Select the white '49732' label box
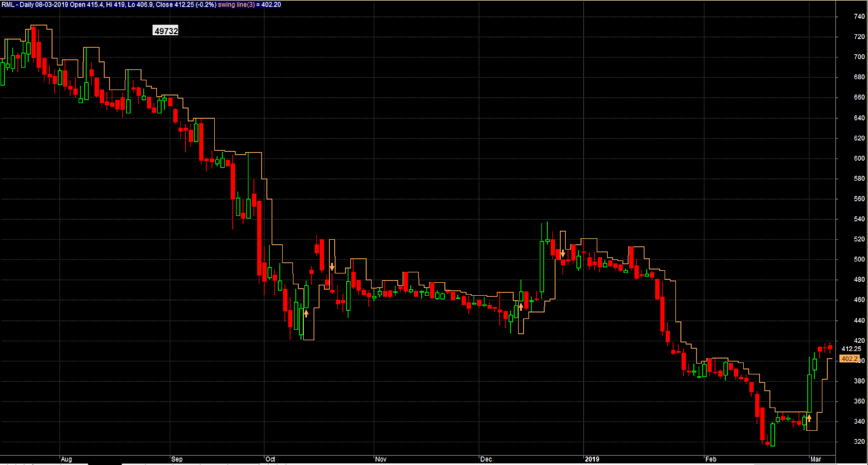The width and height of the screenshot is (868, 465). point(166,31)
